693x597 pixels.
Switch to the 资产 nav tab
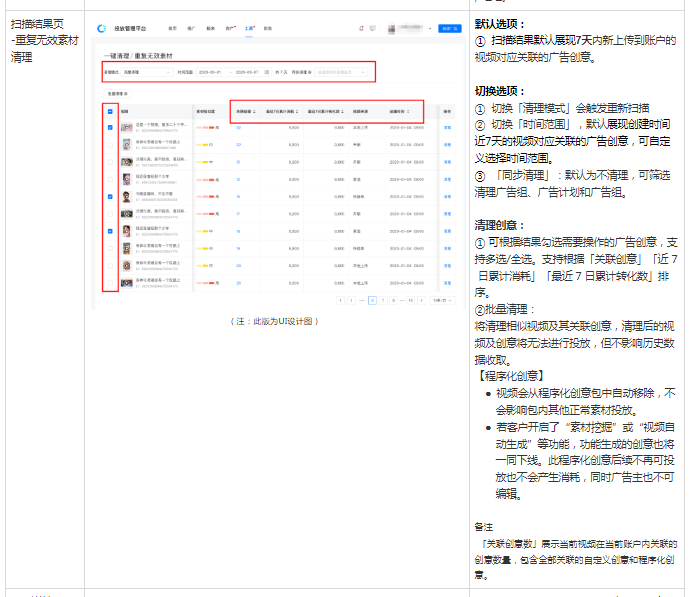230,28
